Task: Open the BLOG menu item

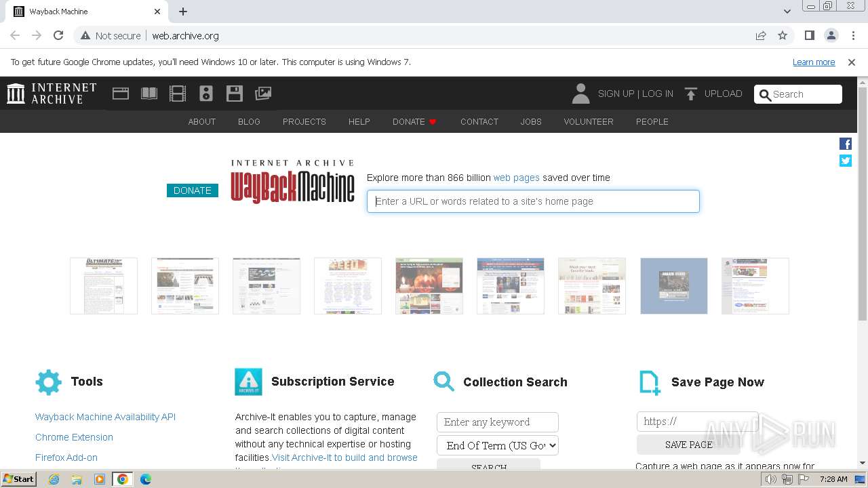Action: 249,122
